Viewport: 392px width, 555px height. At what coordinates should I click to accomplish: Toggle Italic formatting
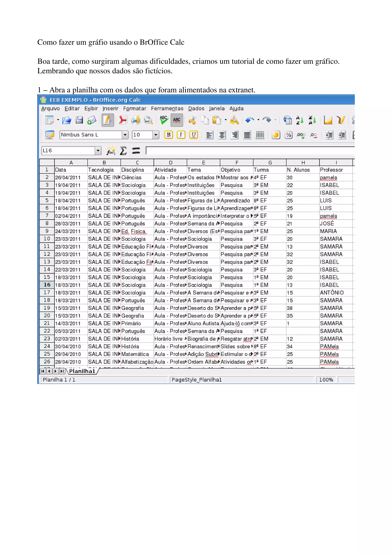181,135
